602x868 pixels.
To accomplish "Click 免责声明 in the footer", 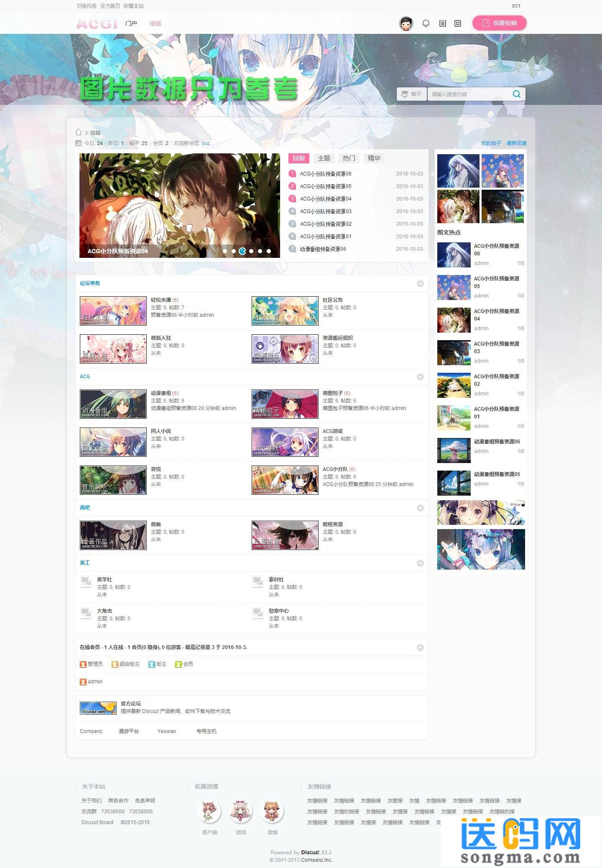I will point(145,801).
